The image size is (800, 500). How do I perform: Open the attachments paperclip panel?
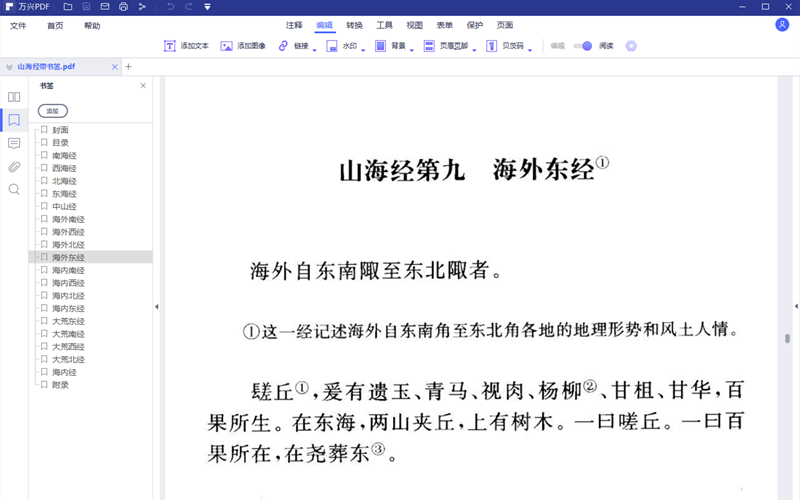click(x=14, y=166)
